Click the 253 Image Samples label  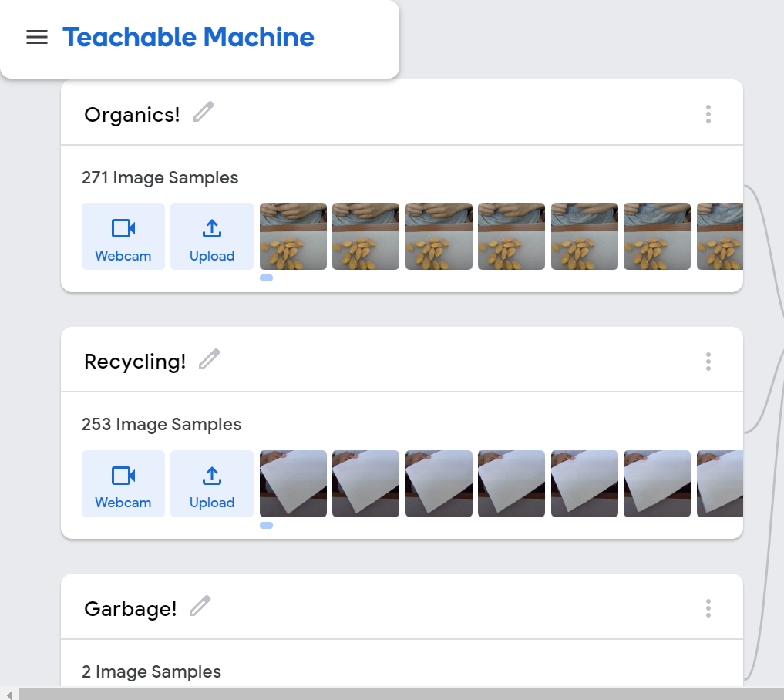pyautogui.click(x=161, y=424)
